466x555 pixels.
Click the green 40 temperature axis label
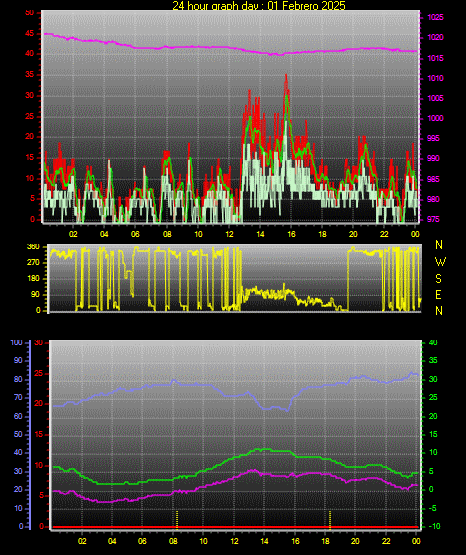433,343
